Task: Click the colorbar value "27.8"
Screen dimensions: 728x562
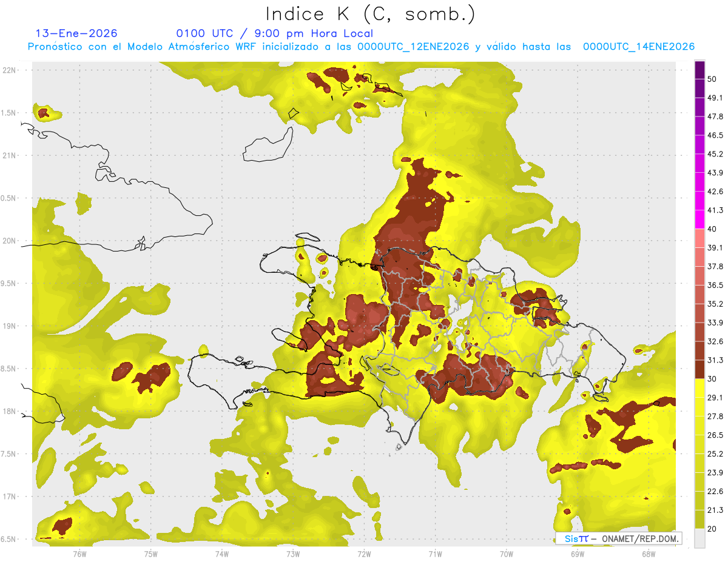Action: coord(715,416)
